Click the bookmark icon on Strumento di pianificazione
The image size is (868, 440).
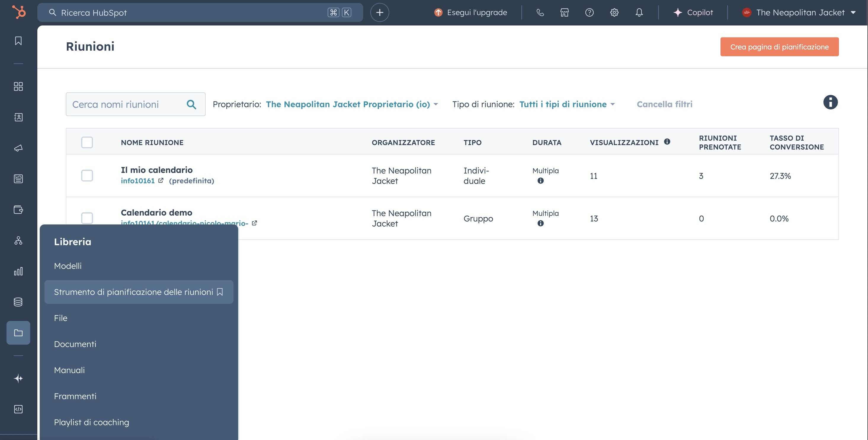[x=220, y=292]
